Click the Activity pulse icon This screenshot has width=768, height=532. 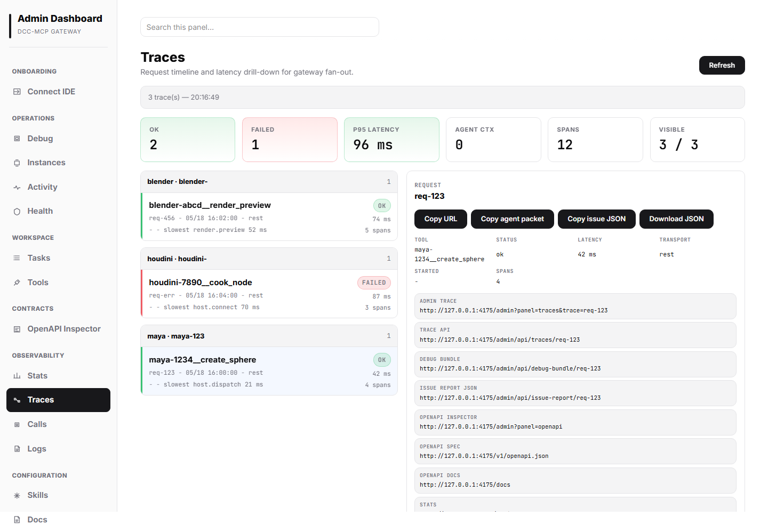(17, 187)
